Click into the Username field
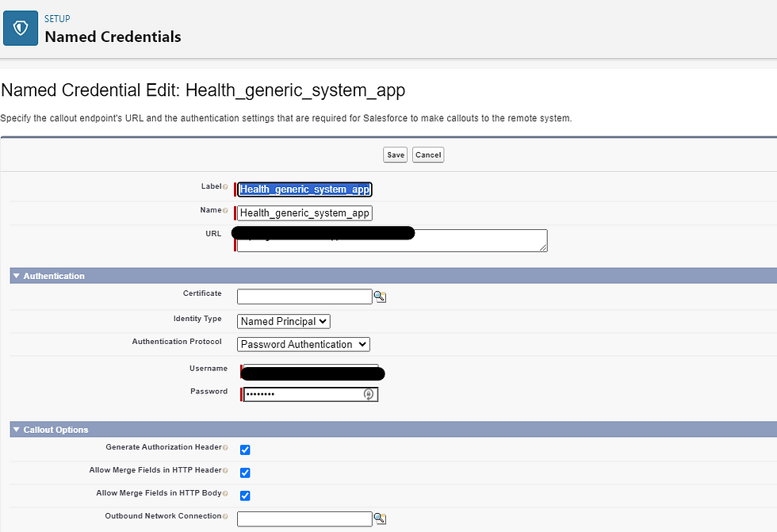Screen dimensions: 777x532 (311, 372)
